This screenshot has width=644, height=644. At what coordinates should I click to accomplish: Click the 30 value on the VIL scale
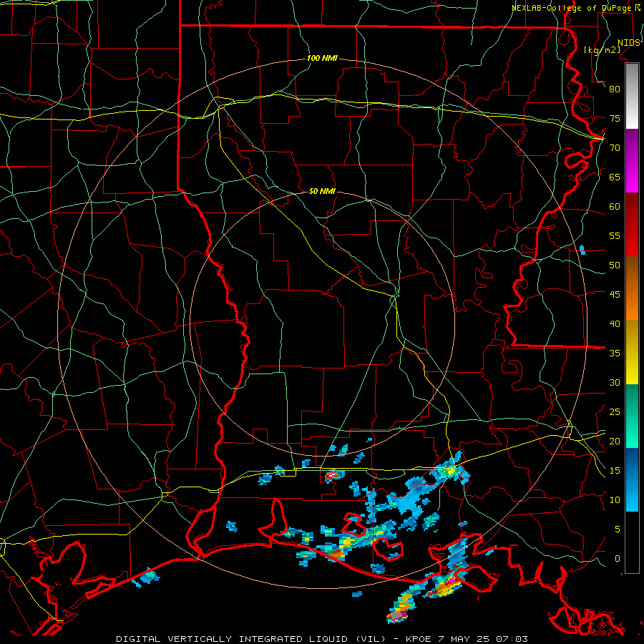point(615,382)
